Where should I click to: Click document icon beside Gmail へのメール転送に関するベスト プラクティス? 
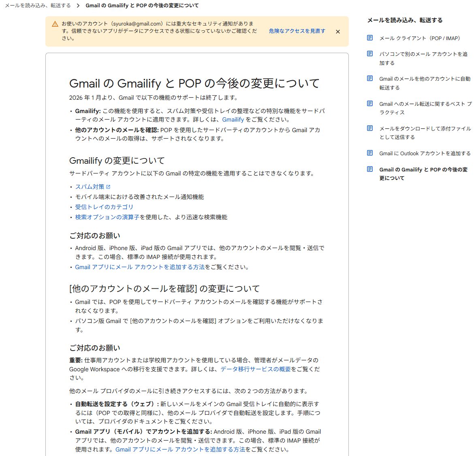pos(370,103)
